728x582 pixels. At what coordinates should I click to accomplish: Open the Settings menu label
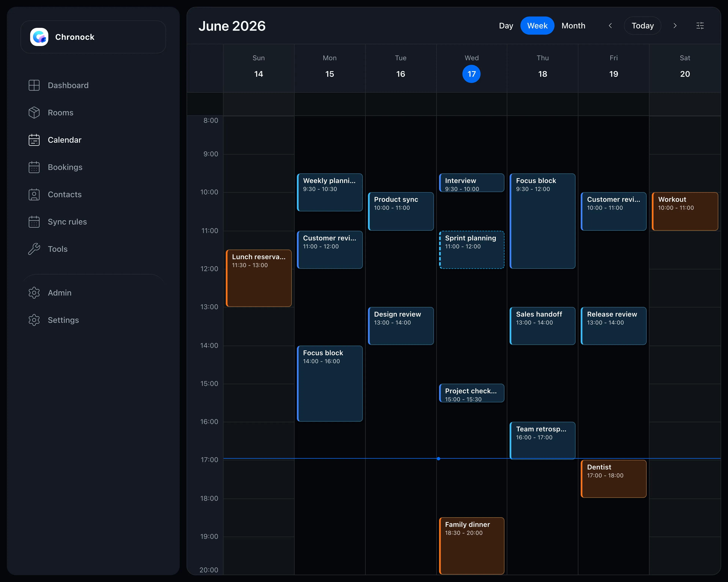click(64, 320)
